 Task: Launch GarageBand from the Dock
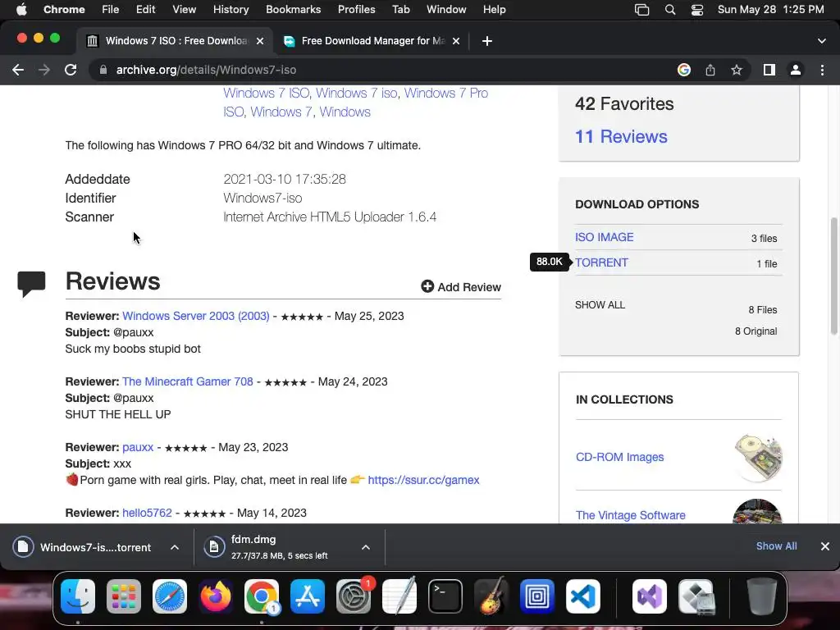(x=491, y=596)
